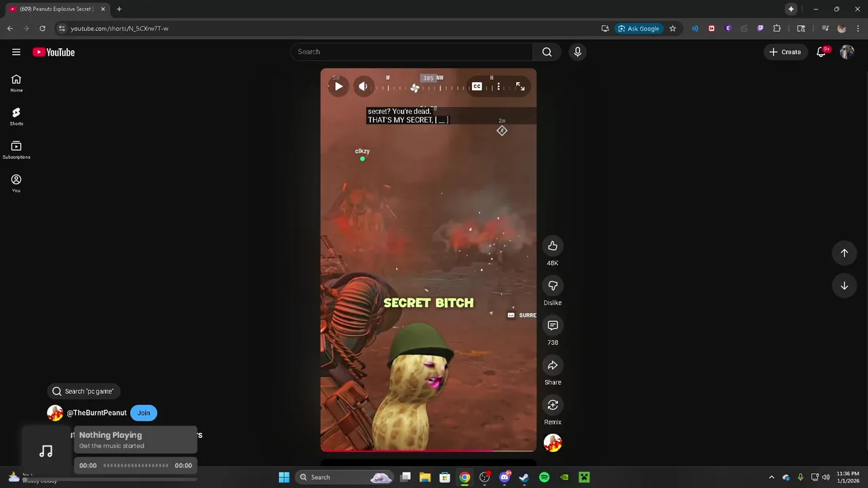Open the taskbar clock and date
The height and width of the screenshot is (488, 868).
(x=848, y=477)
